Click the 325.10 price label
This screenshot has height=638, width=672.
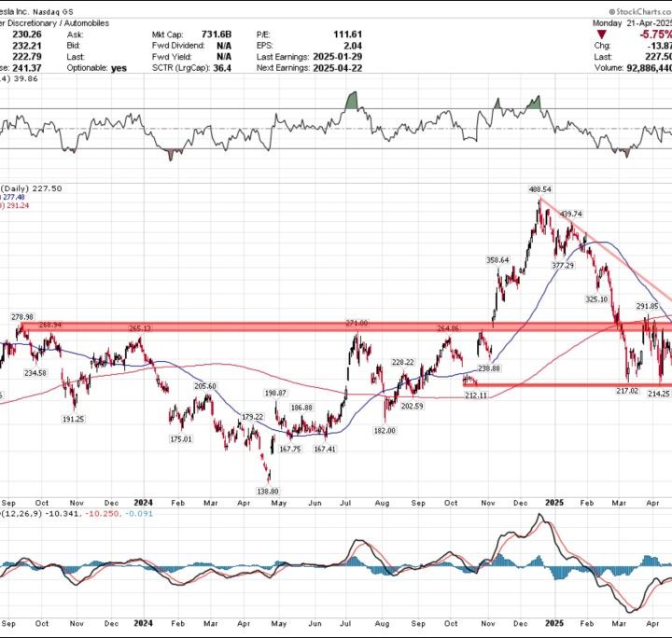coord(596,299)
